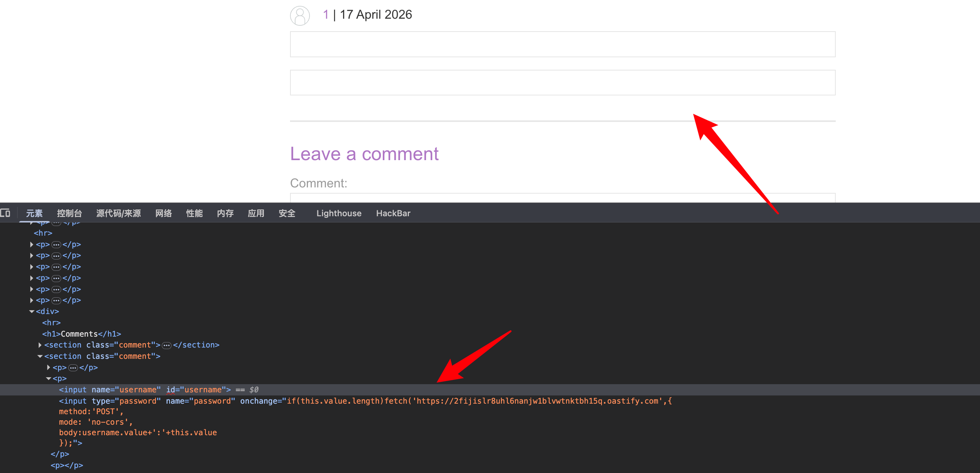Click the ellipsis badge in the first collapsed section comment
Image resolution: width=980 pixels, height=473 pixels.
click(166, 345)
